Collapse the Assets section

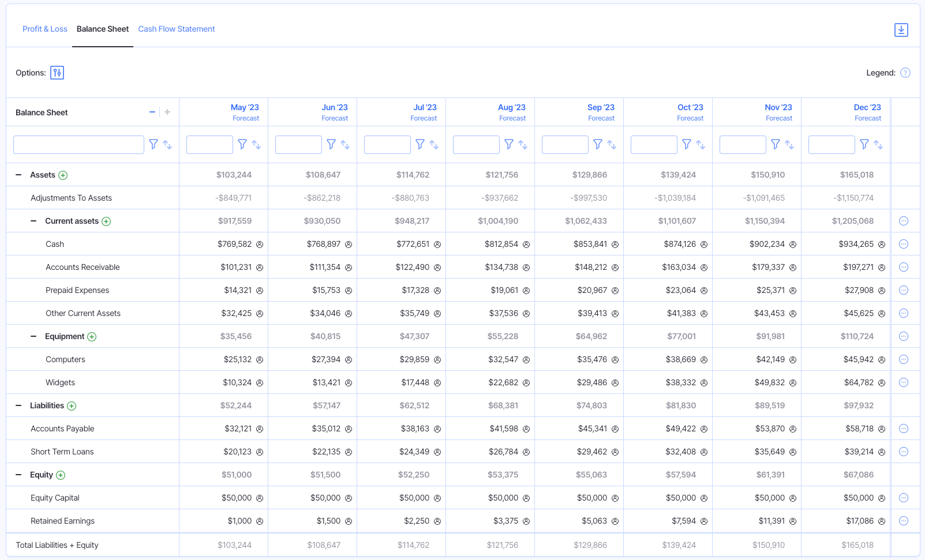[x=17, y=174]
